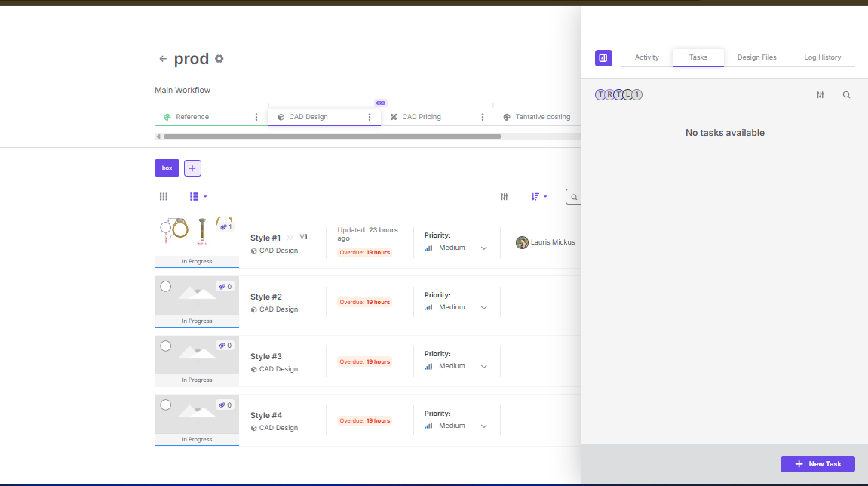Screen dimensions: 868x486
Task: Open the three-dot menu for CAD Design stage
Action: click(370, 117)
